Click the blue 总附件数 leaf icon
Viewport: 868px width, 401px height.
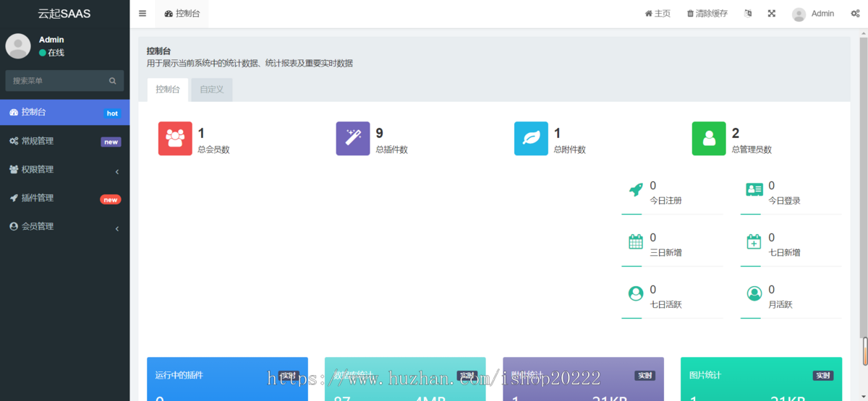[x=531, y=139]
